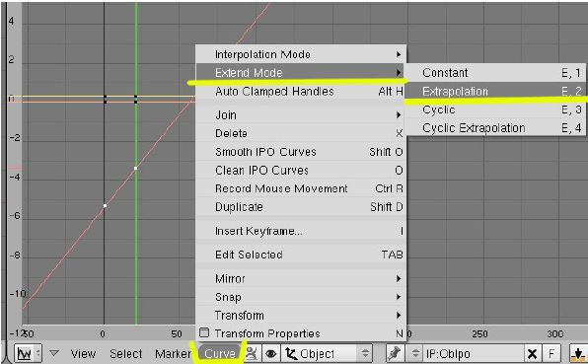Screen dimensions: 588x364
Task: Toggle the pin icon beside IP:ObIpo
Action: (x=395, y=353)
